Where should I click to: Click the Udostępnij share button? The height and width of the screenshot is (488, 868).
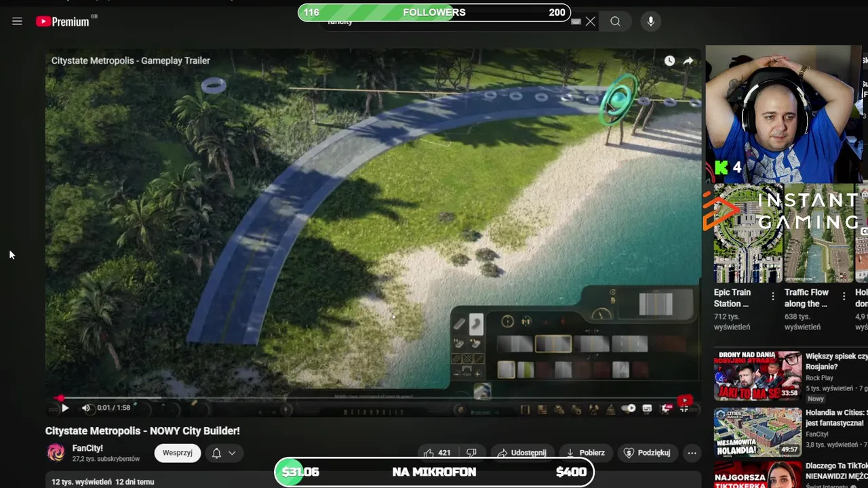coord(521,453)
